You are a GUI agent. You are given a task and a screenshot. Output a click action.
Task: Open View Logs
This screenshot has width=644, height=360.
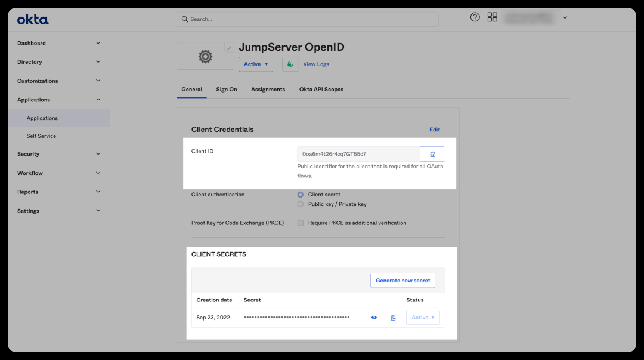pyautogui.click(x=316, y=64)
